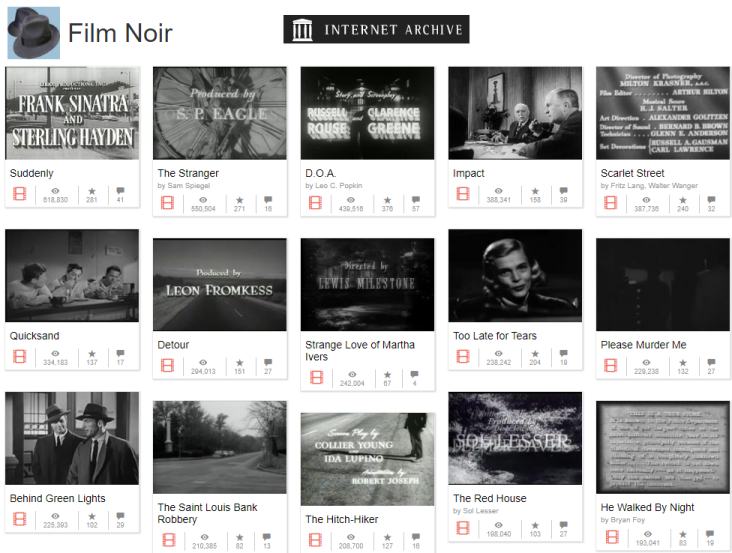This screenshot has height=553, width=732.
Task: Click 'by Sam Spiegel' under The Stranger
Action: point(184,186)
